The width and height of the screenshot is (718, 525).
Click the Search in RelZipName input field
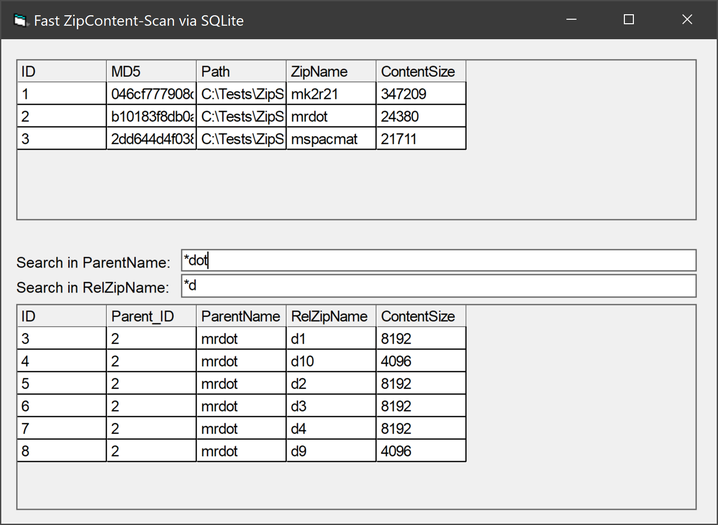[x=438, y=287]
